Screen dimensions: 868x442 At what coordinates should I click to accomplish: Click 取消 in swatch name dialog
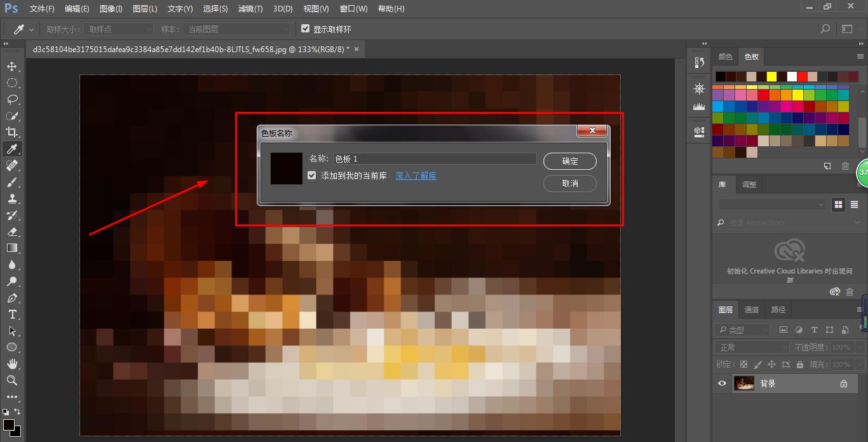(x=570, y=183)
